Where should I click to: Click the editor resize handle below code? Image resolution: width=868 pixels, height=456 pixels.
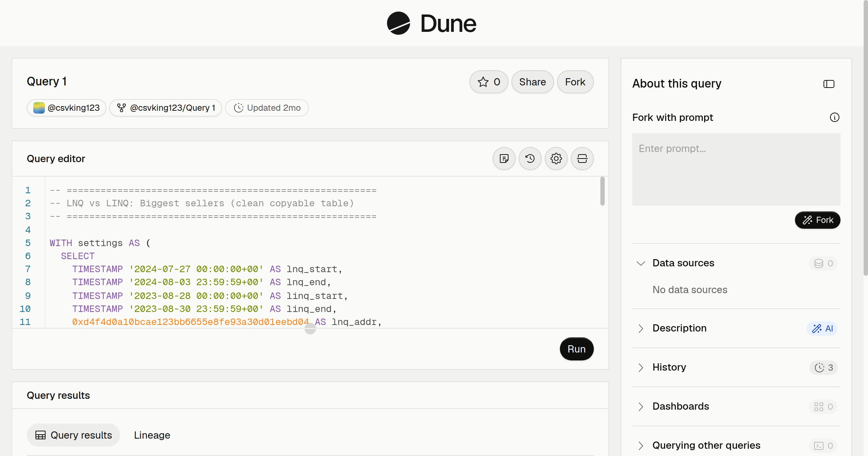[x=310, y=329]
